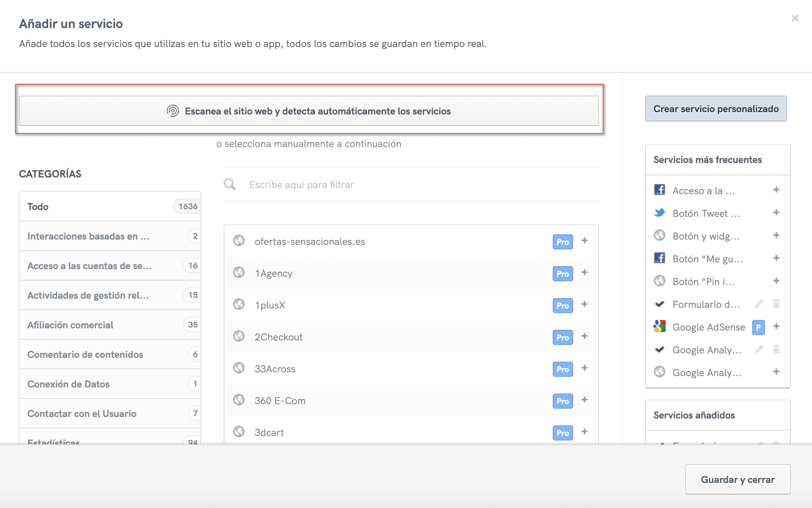Image resolution: width=812 pixels, height=508 pixels.
Task: Click the search magnifier icon
Action: [x=229, y=184]
